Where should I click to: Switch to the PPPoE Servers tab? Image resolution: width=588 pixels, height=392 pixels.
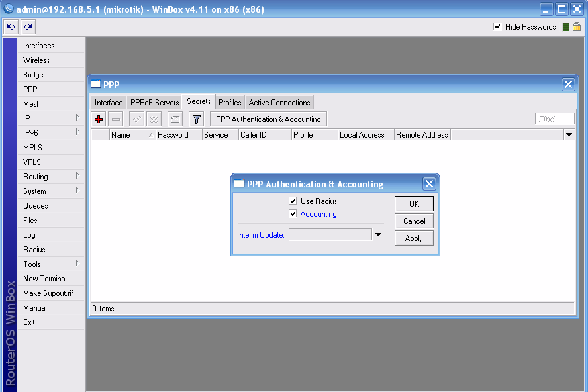tap(154, 103)
